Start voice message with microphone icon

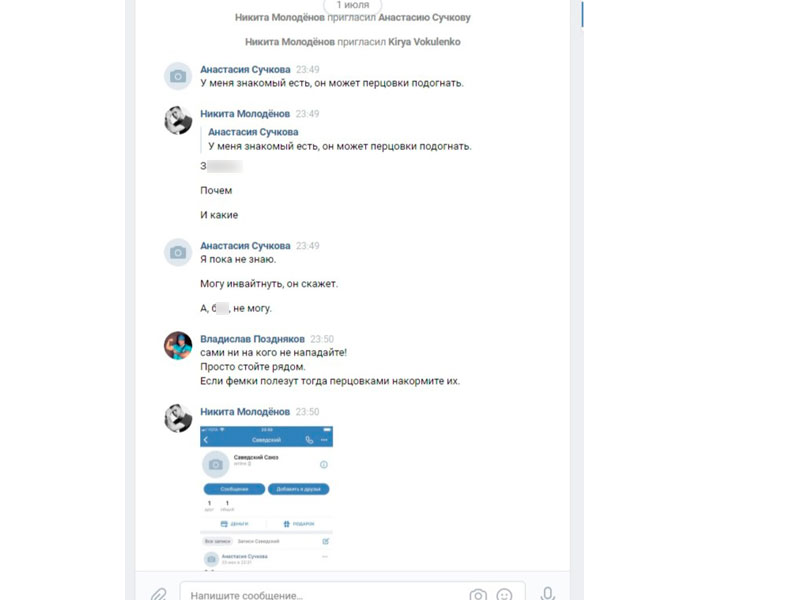click(547, 593)
